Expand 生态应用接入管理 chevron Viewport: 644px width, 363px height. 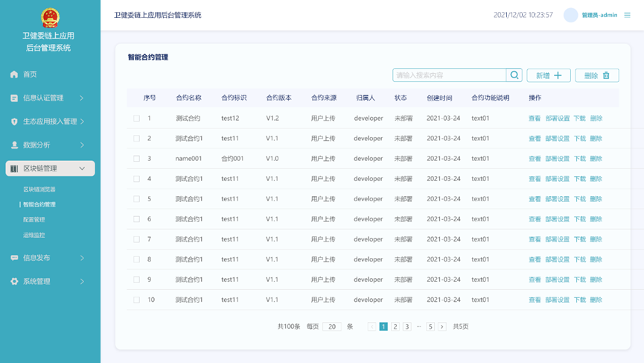point(82,121)
